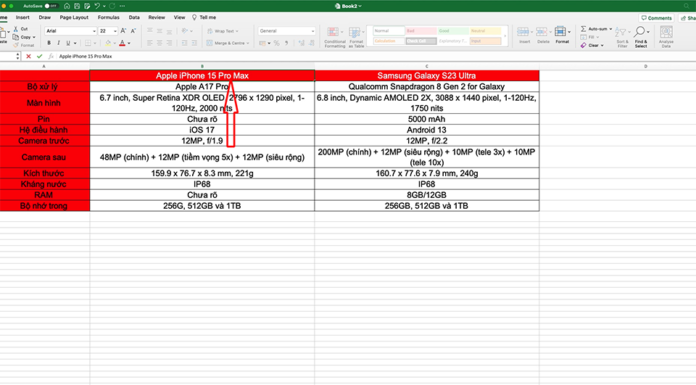Cancel formula bar entry with red X
This screenshot has width=696, height=385.
click(x=28, y=56)
